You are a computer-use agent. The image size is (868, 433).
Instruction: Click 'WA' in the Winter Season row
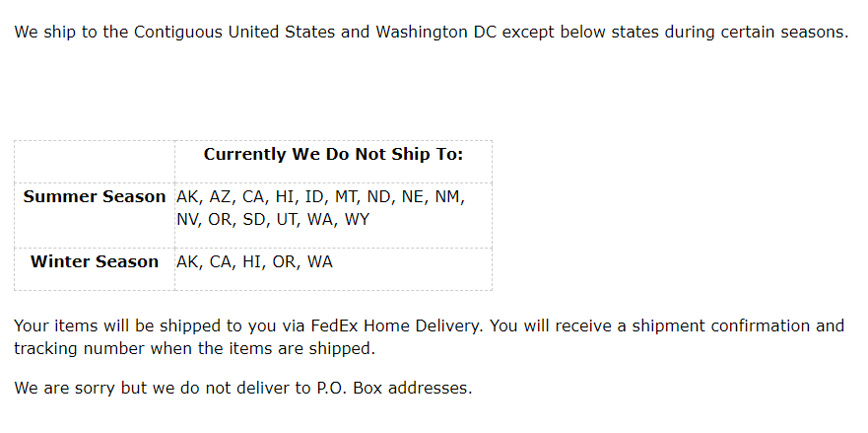[320, 262]
